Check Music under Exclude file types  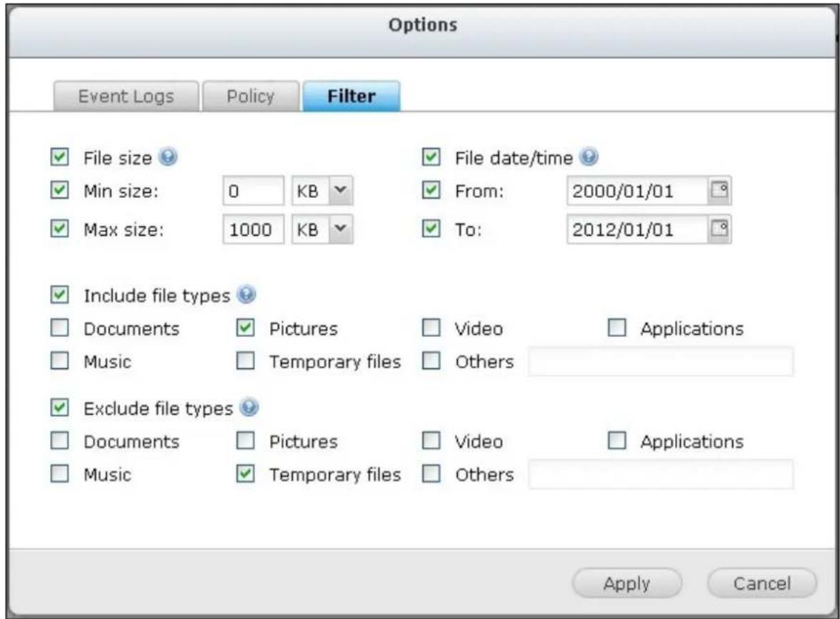click(x=59, y=474)
